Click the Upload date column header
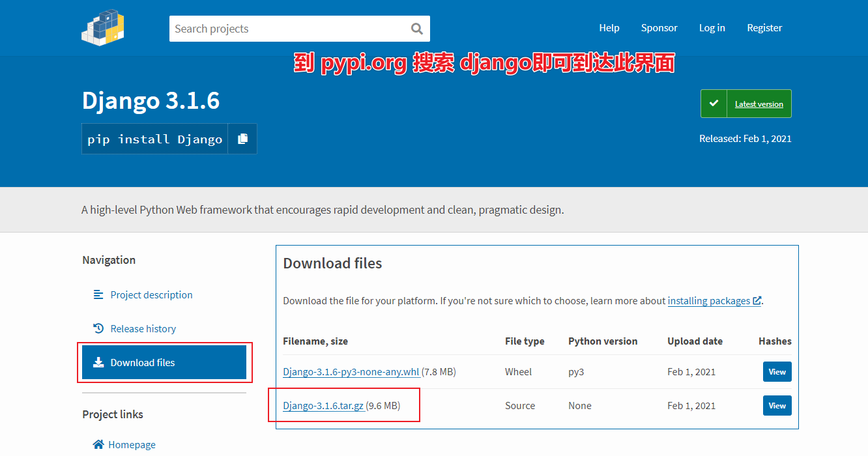 [695, 341]
